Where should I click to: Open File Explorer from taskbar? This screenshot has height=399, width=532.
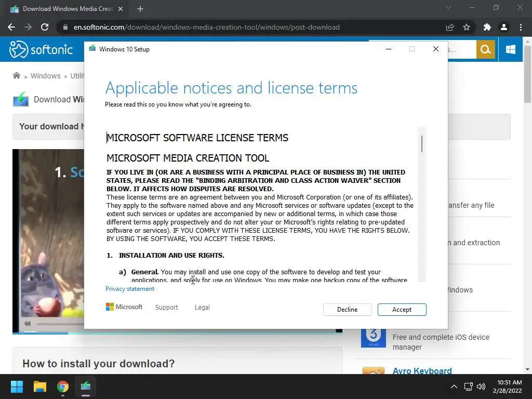39,387
